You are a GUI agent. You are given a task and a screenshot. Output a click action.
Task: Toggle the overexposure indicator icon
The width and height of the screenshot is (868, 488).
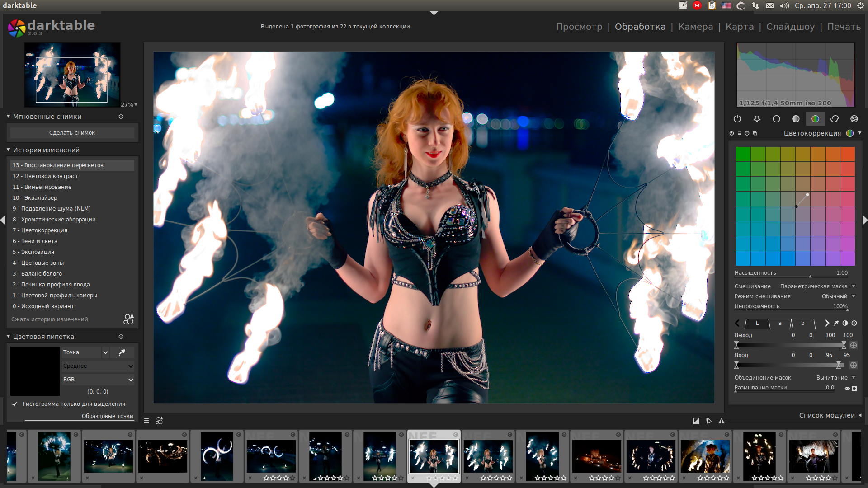pyautogui.click(x=696, y=421)
